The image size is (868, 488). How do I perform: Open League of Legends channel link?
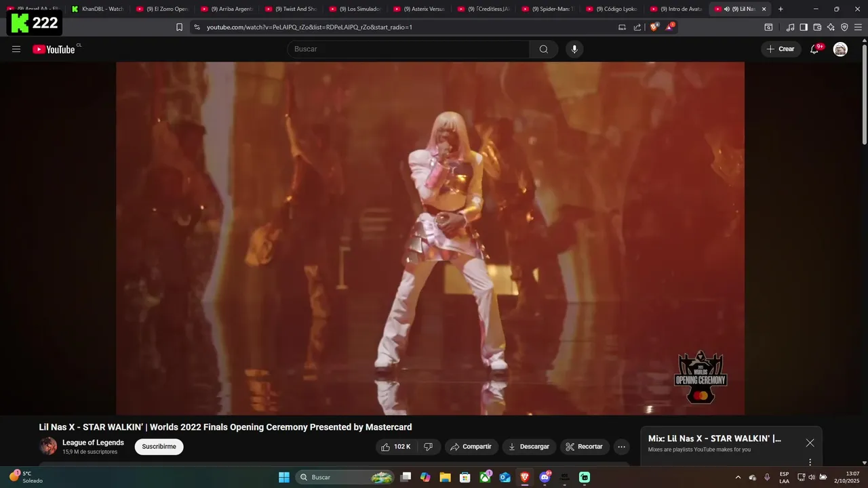pyautogui.click(x=93, y=443)
